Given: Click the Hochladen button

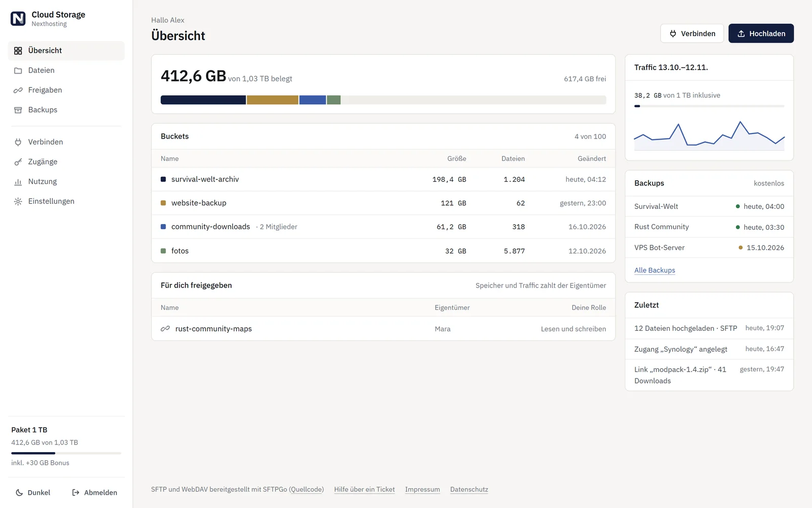Looking at the screenshot, I should pos(761,34).
